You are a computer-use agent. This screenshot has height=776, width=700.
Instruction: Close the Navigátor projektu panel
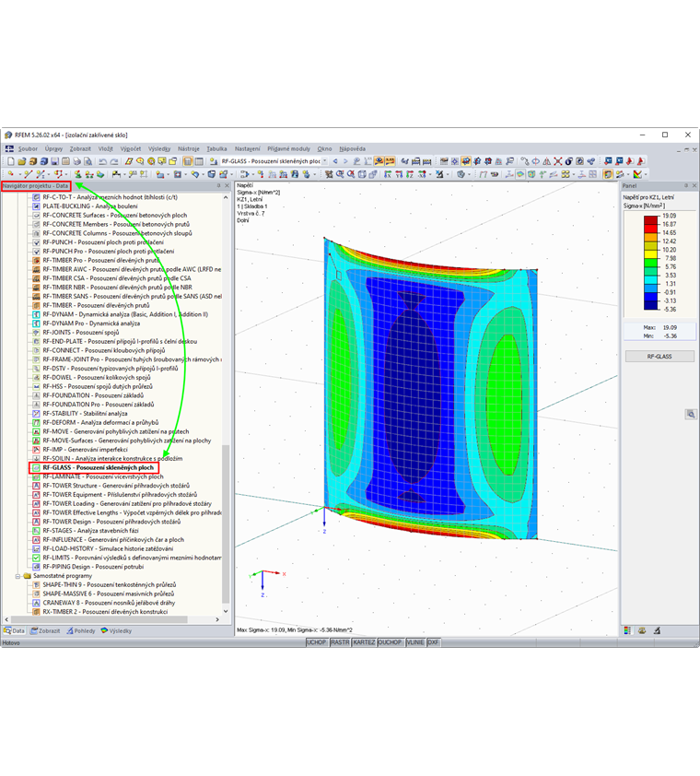[227, 185]
